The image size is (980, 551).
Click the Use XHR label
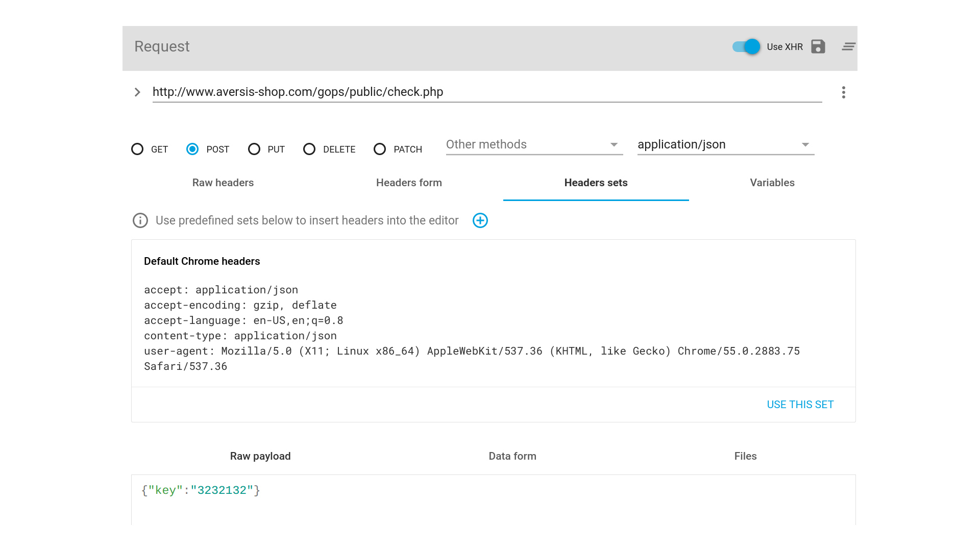coord(785,46)
